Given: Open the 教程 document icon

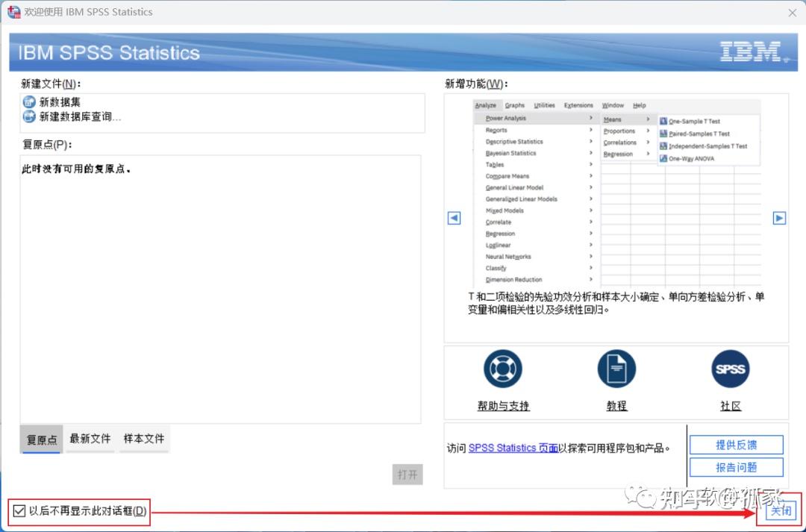Looking at the screenshot, I should coord(616,369).
